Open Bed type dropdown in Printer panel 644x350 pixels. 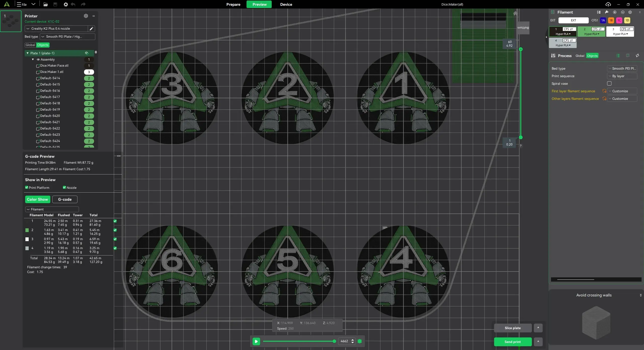tap(67, 37)
